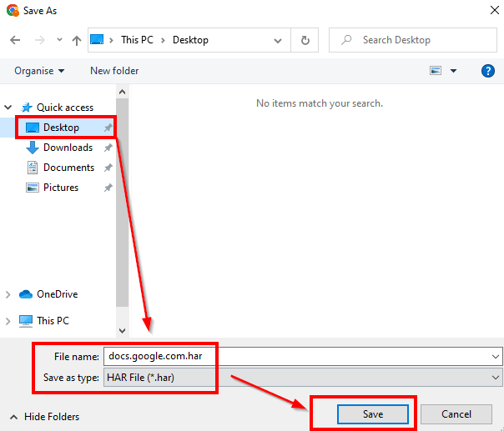Screen dimensions: 504x431
Task: Close the Save As dialog
Action: coord(494,10)
